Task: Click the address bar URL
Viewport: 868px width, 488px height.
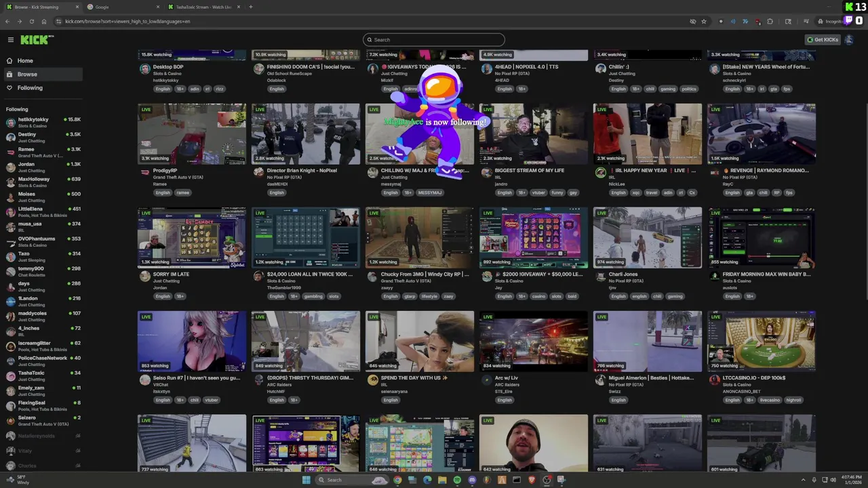Action: (x=127, y=21)
